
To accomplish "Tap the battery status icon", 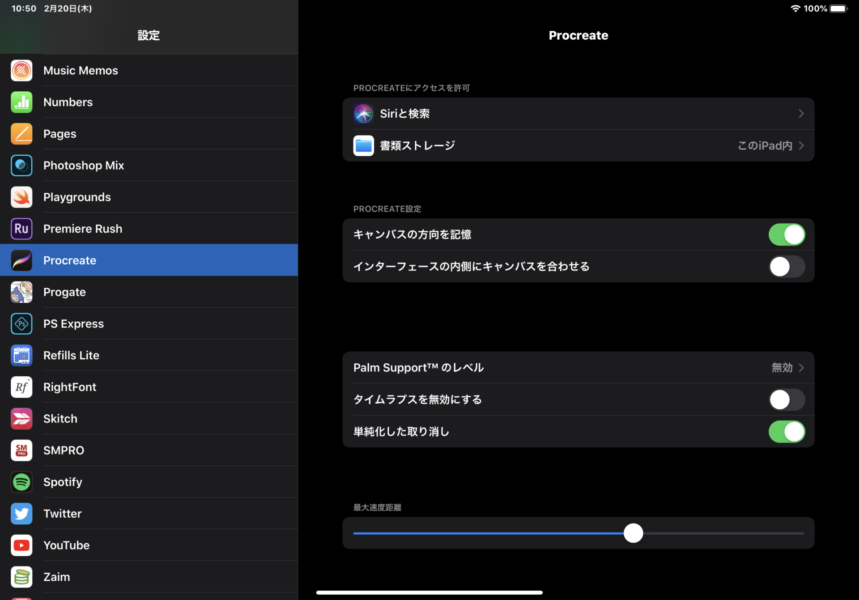I will click(x=839, y=9).
